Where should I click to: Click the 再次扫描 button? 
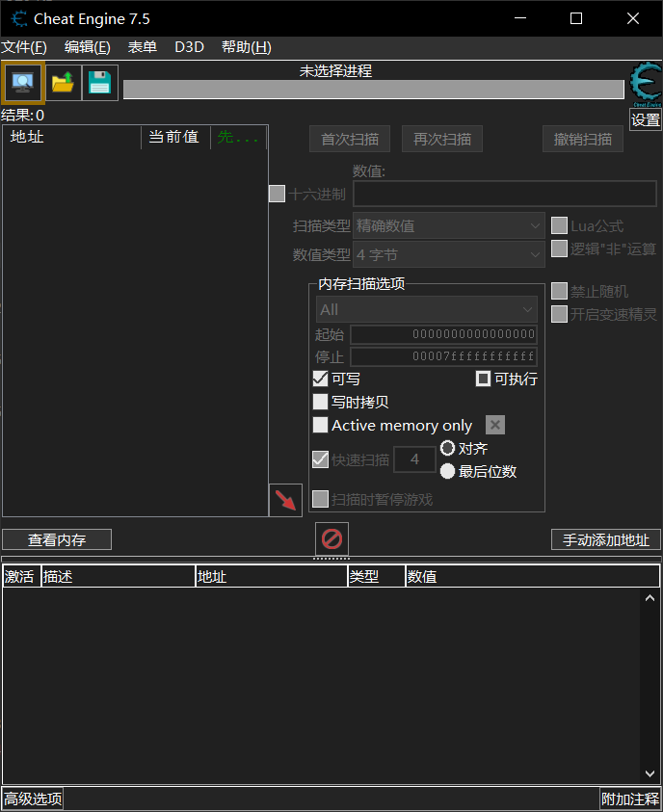[x=442, y=139]
